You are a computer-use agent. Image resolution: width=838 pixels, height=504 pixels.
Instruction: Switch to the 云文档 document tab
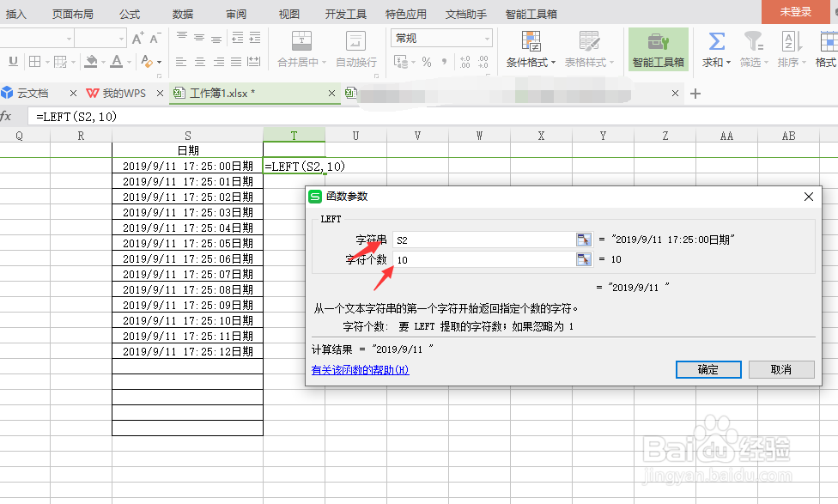coord(32,93)
